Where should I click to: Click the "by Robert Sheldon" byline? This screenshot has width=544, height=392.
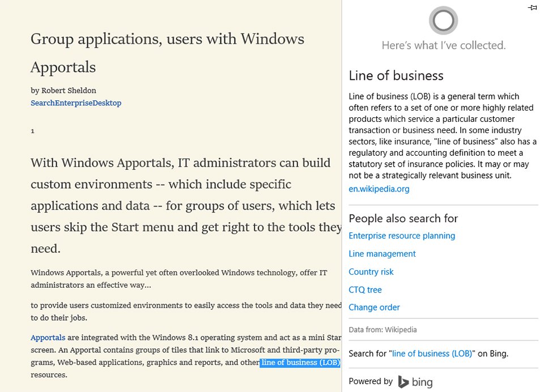63,91
